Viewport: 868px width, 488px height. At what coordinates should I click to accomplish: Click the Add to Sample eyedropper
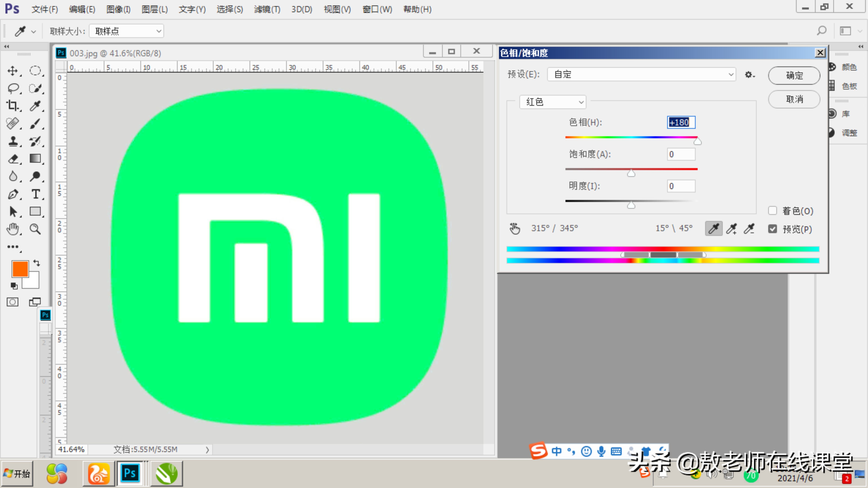731,229
